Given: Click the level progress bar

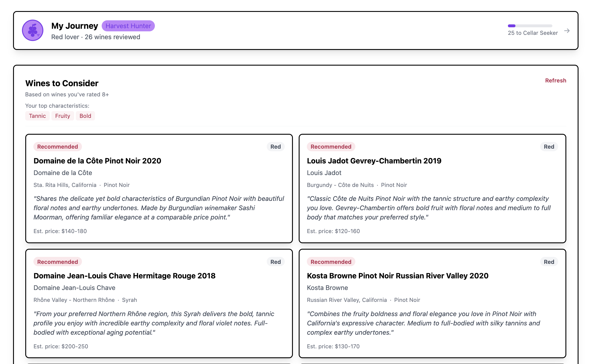Looking at the screenshot, I should click(530, 26).
